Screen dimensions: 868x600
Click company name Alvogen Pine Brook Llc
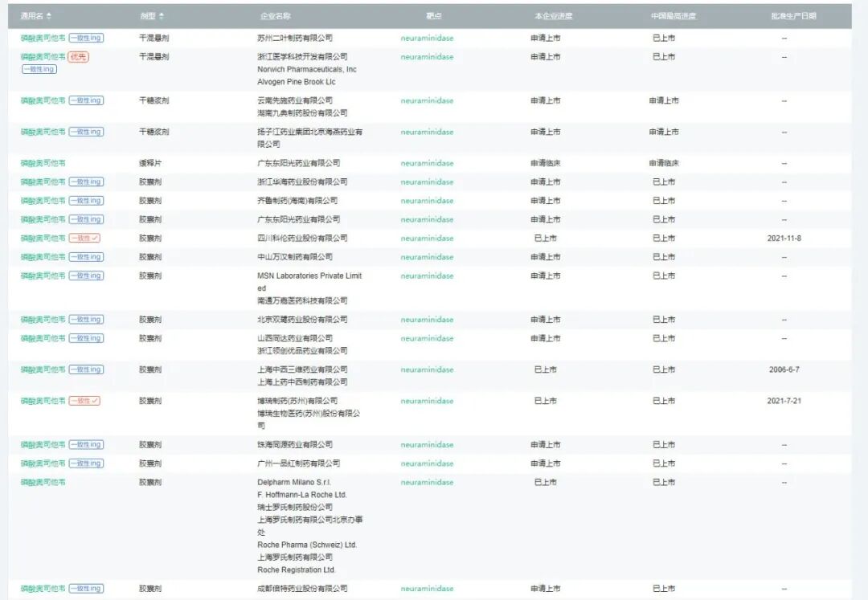click(296, 82)
